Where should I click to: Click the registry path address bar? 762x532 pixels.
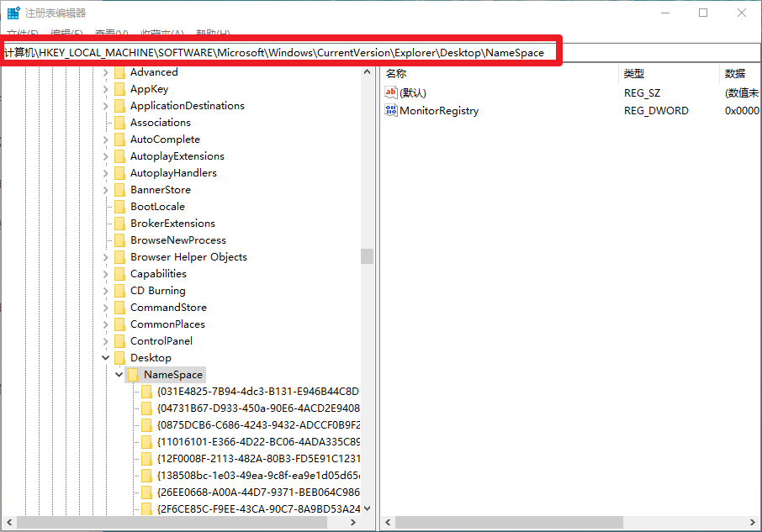click(278, 52)
